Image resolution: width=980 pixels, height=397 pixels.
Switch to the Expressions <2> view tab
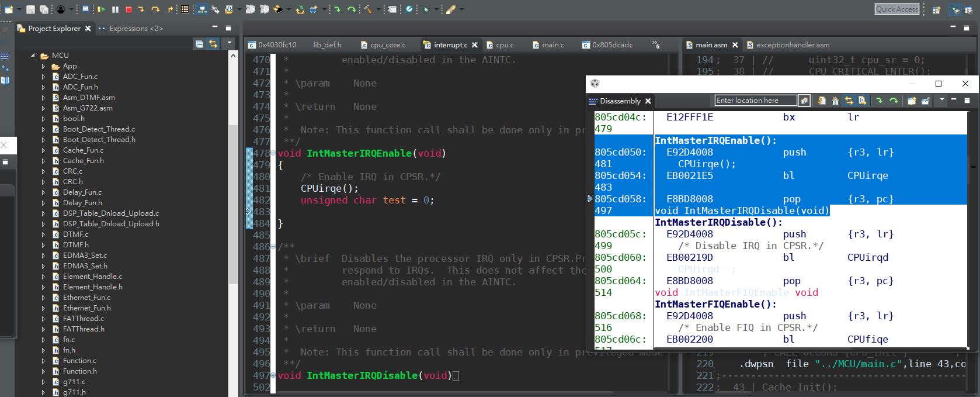[x=135, y=29]
